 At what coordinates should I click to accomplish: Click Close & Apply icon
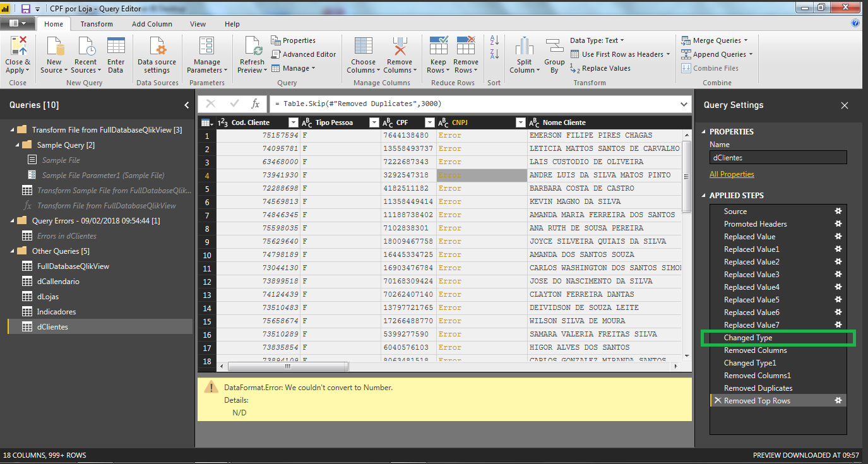click(18, 47)
